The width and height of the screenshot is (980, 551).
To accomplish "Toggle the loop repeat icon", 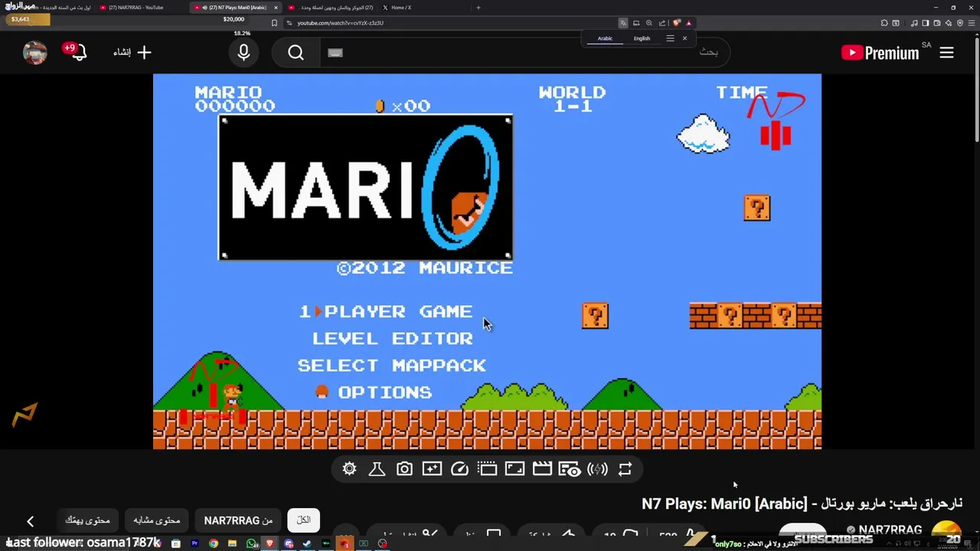I will pyautogui.click(x=625, y=469).
